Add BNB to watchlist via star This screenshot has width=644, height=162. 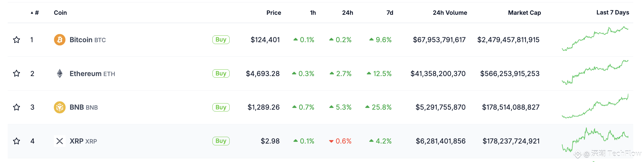click(x=17, y=107)
